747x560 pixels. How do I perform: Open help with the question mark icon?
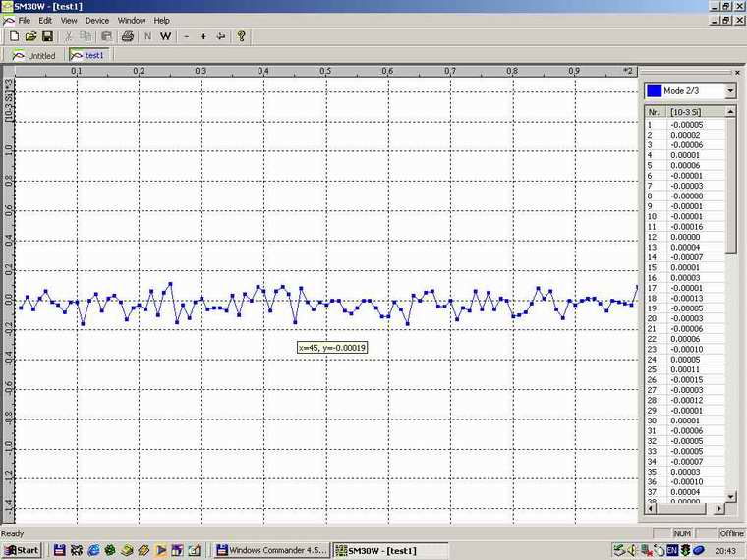[241, 36]
